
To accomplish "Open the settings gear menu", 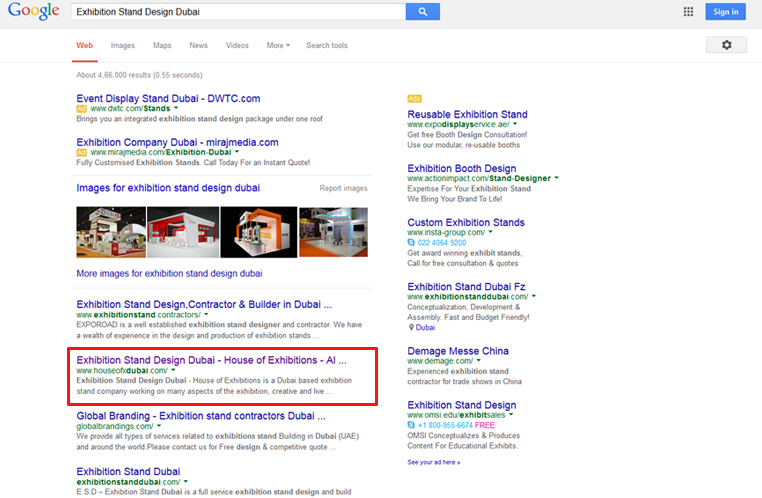I will tap(726, 45).
